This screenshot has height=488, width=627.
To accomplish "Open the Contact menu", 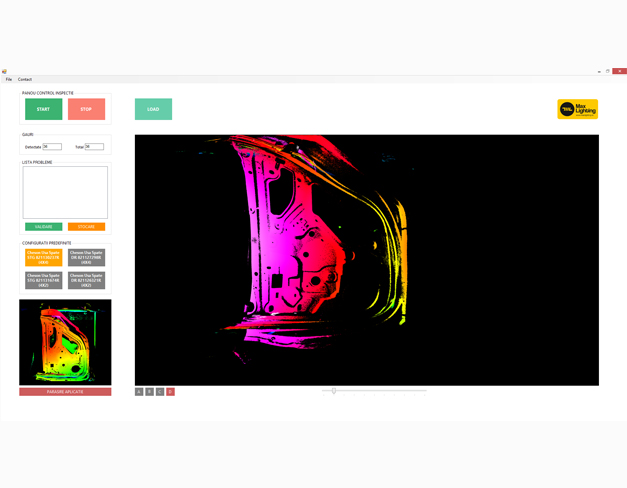I will pos(25,79).
